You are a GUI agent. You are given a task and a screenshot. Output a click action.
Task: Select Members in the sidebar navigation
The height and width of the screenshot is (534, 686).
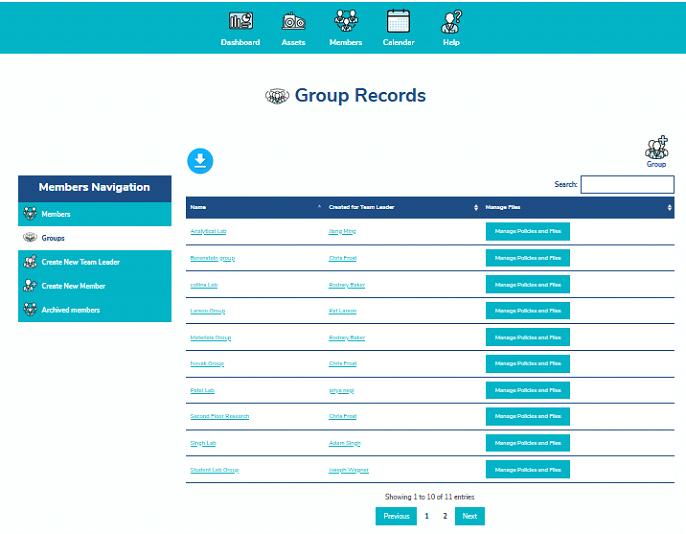pos(95,214)
